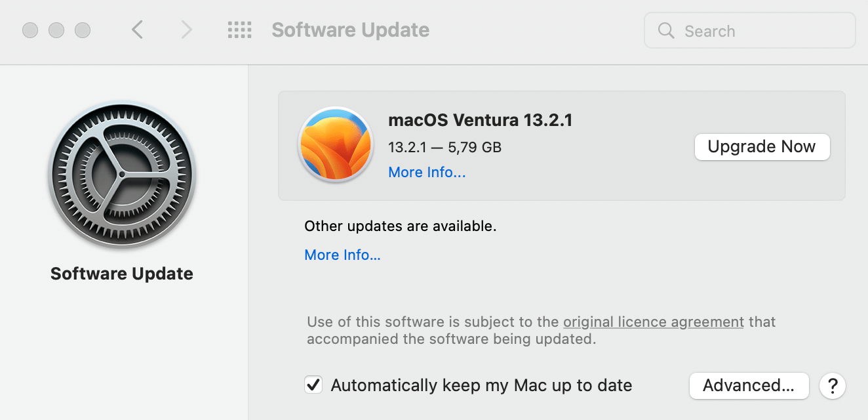Click Upgrade Now for macOS Ventura
Screen dimensions: 868x420
(762, 146)
